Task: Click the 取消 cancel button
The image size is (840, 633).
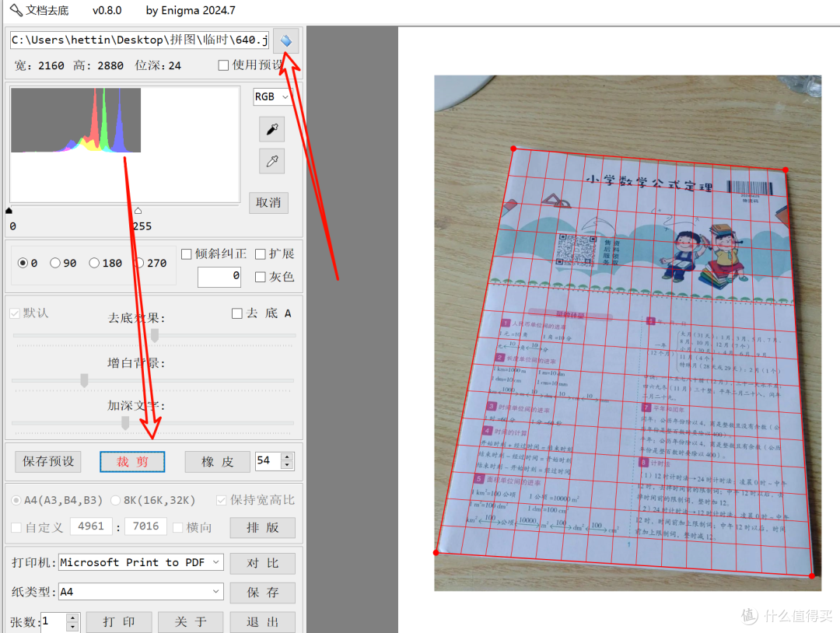Action: (268, 202)
